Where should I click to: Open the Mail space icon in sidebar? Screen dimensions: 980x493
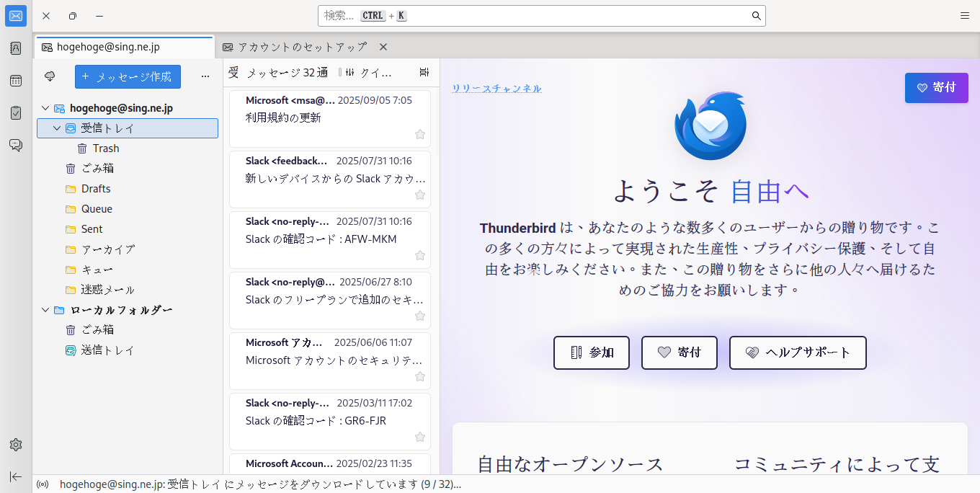[16, 16]
